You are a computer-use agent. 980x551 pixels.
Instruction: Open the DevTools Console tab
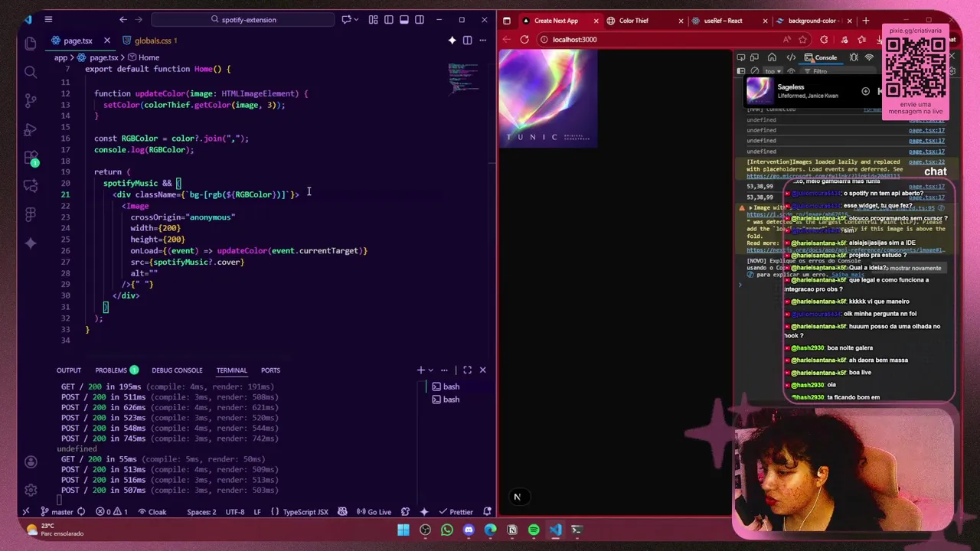[x=821, y=57]
